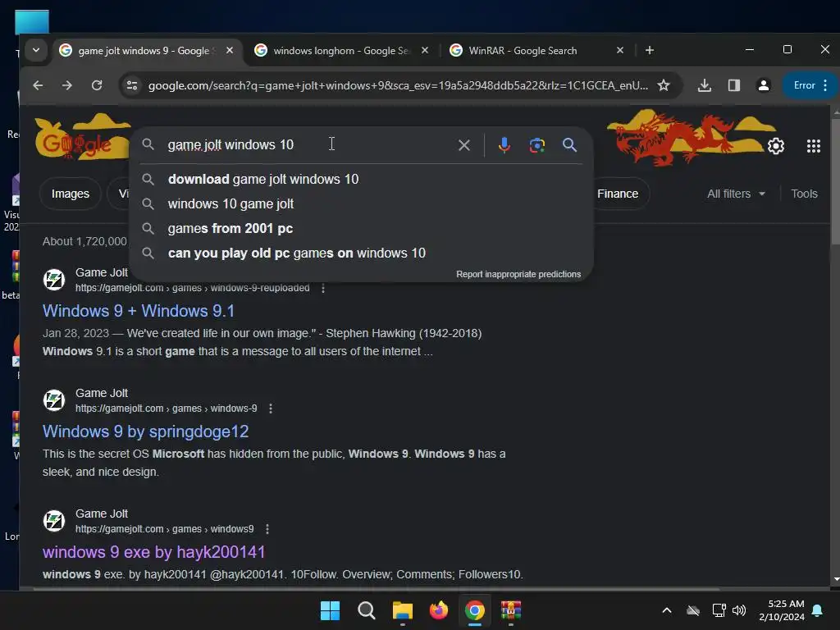Reload the page
This screenshot has width=840, height=630.
97,85
